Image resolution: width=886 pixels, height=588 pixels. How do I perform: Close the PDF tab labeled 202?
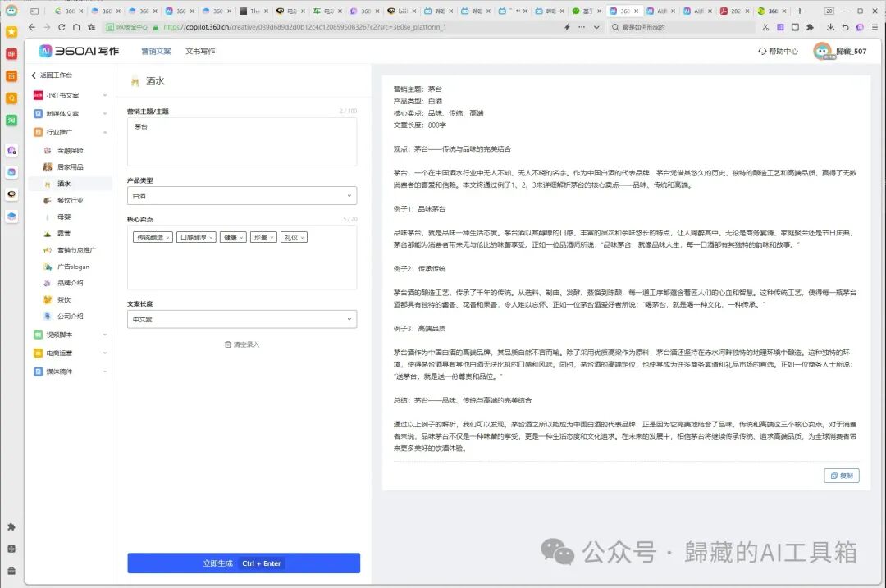click(747, 11)
